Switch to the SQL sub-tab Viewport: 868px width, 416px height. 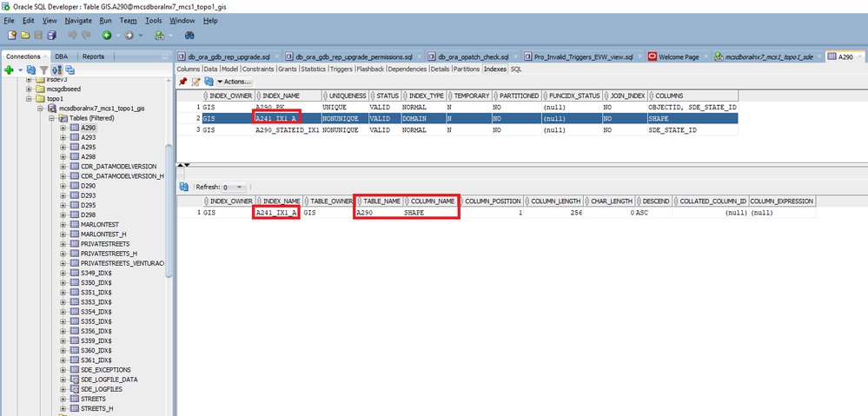516,69
